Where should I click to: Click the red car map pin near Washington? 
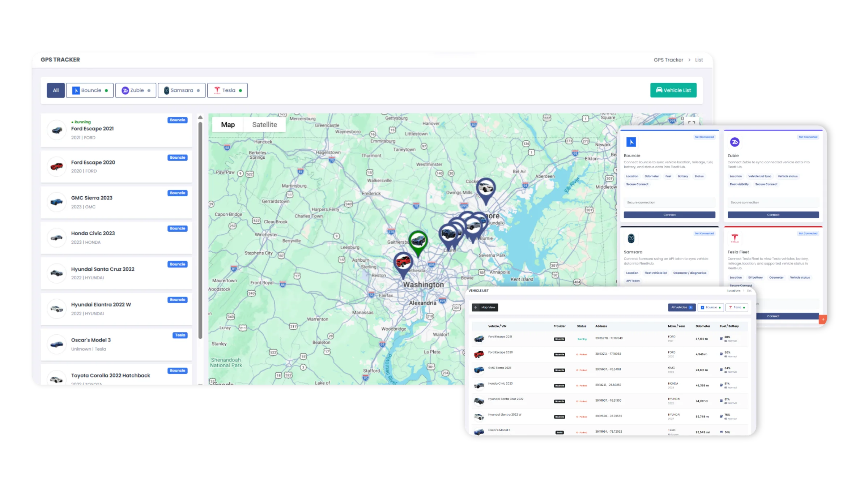pyautogui.click(x=403, y=263)
